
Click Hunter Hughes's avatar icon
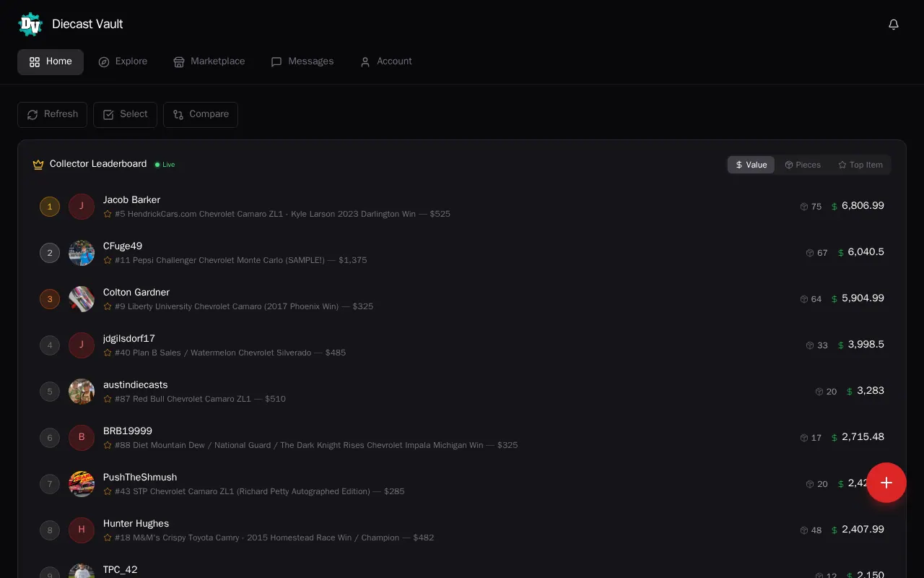82,530
